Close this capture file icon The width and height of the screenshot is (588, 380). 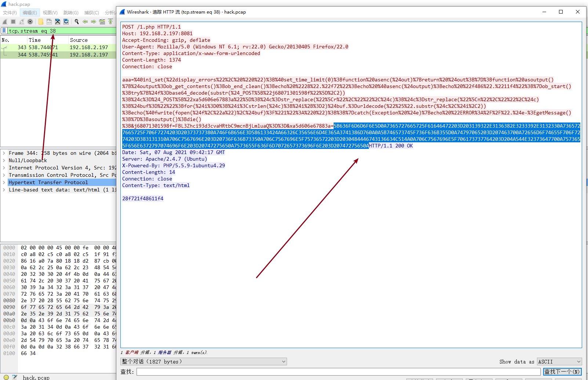point(58,22)
